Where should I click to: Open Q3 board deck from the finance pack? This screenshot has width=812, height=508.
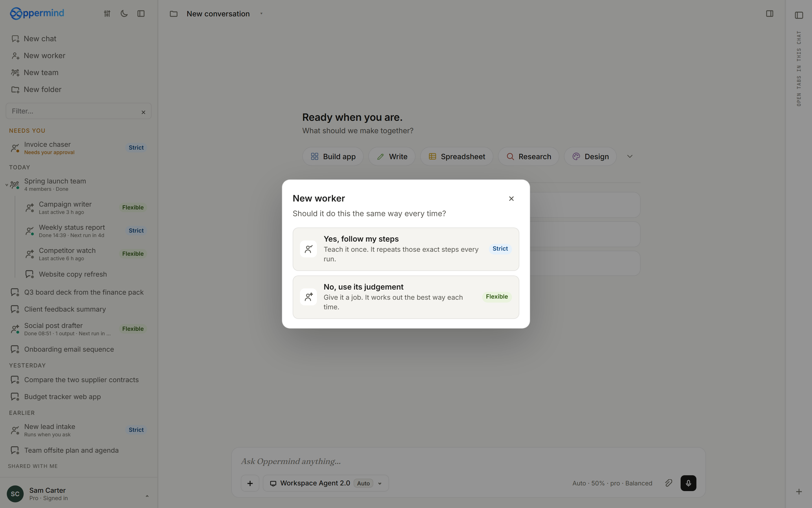pyautogui.click(x=79, y=292)
